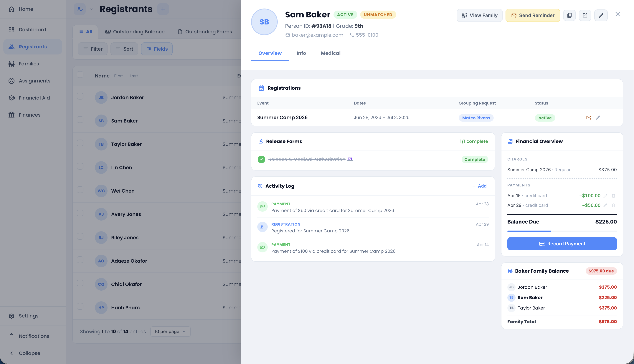The image size is (634, 364).
Task: Copy icon in Sam Baker header
Action: coord(569,16)
